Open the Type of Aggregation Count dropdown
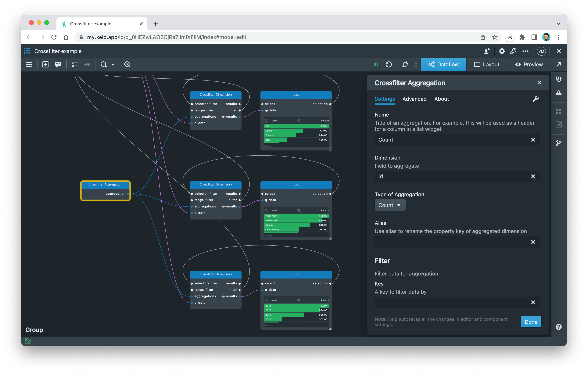Image resolution: width=588 pixels, height=374 pixels. [390, 205]
